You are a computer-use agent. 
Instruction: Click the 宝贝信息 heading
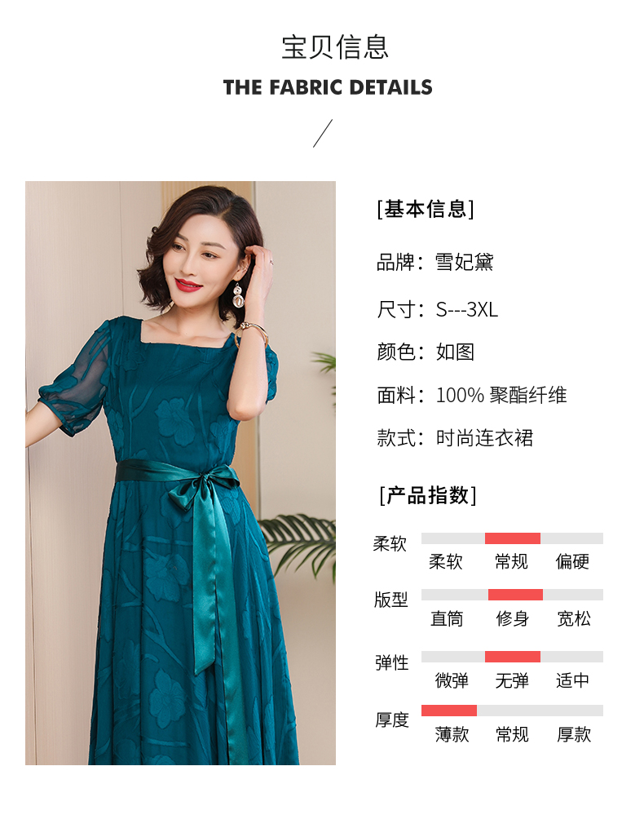(x=335, y=47)
